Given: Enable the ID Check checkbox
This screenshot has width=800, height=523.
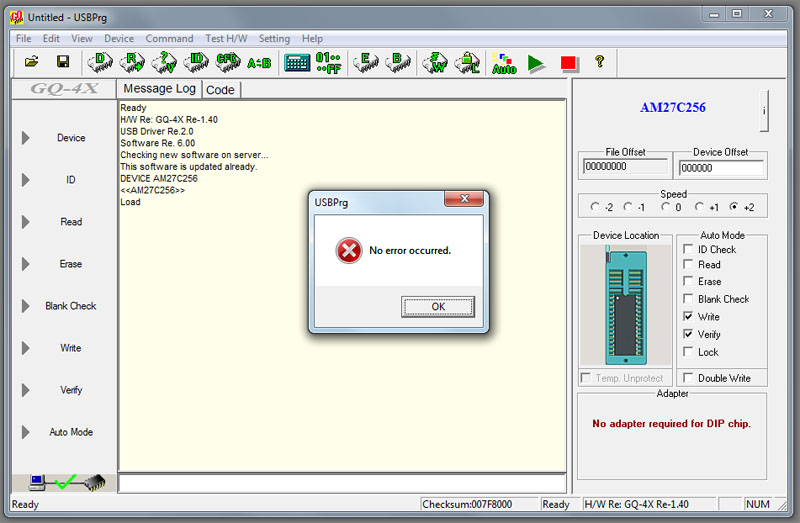Looking at the screenshot, I should (688, 249).
